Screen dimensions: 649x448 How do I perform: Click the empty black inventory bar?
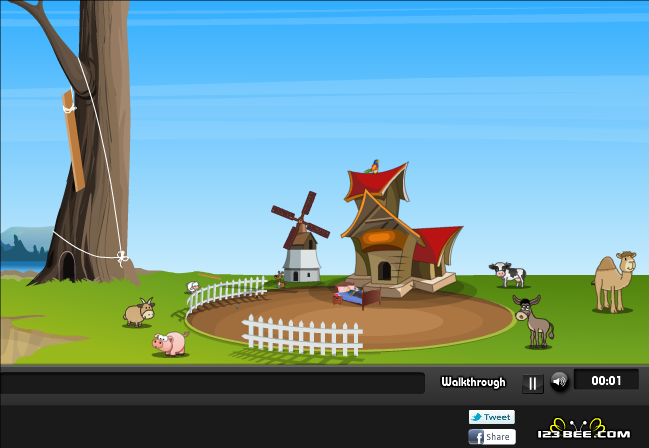coord(212,383)
